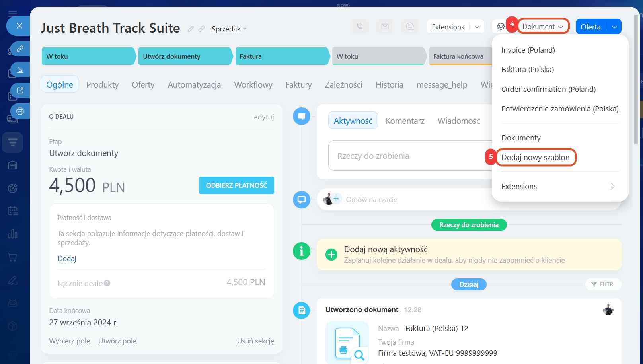Open the chat bubble icon in header
Image resolution: width=643 pixels, height=364 pixels.
coord(410,27)
